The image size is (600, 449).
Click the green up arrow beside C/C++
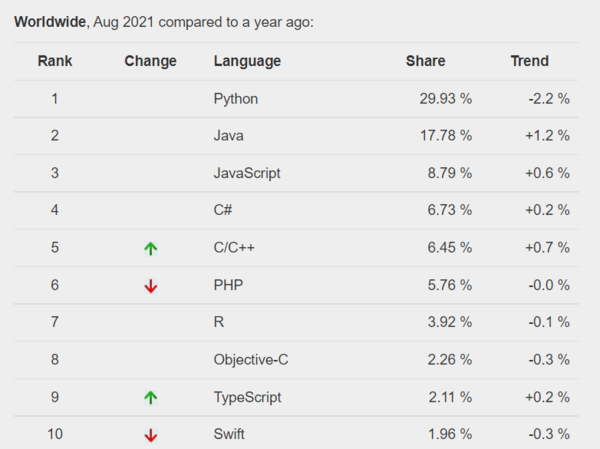coord(151,248)
